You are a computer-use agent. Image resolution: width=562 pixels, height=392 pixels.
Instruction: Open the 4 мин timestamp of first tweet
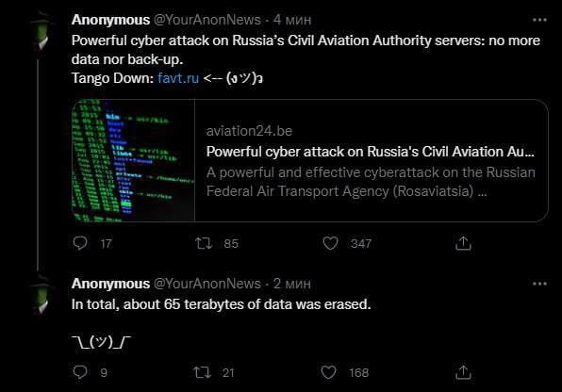pyautogui.click(x=292, y=20)
